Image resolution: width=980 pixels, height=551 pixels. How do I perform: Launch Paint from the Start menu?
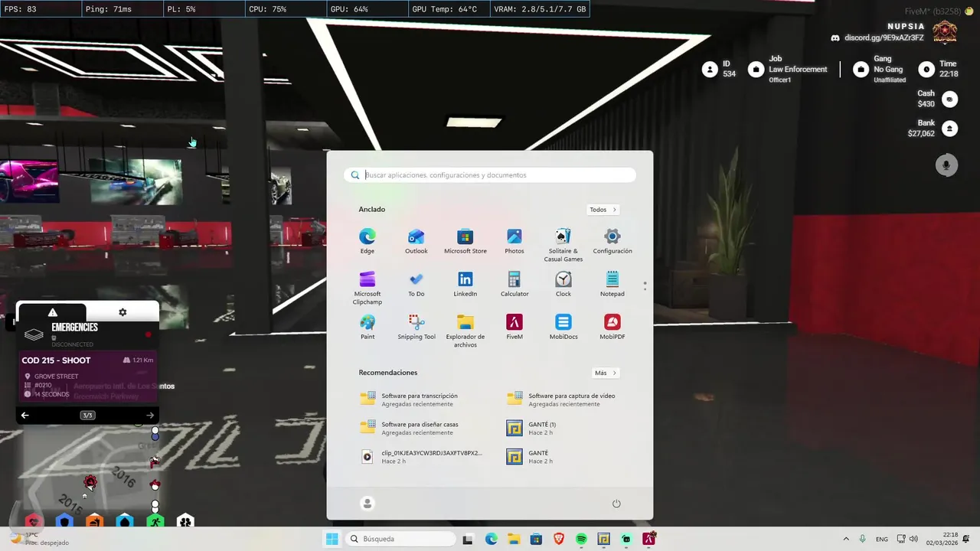[367, 327]
